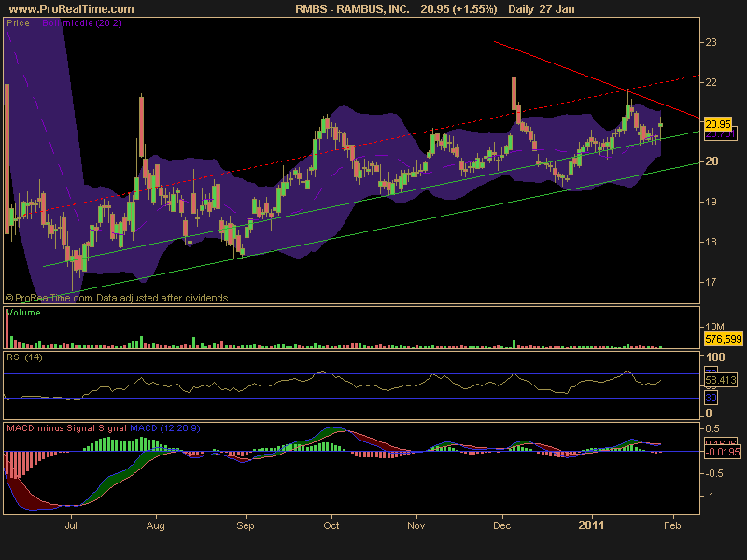The width and height of the screenshot is (747, 560).
Task: Click the 2011 year axis label
Action: (591, 525)
